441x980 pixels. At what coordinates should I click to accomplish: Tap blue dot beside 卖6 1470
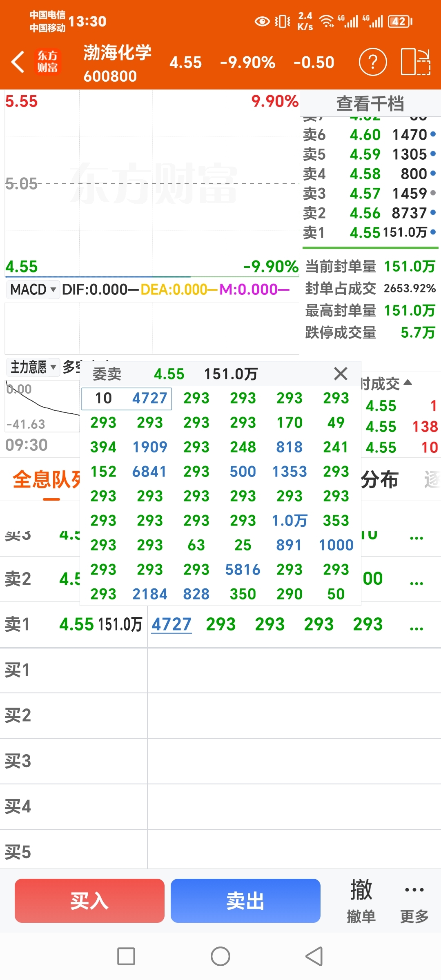tap(433, 134)
